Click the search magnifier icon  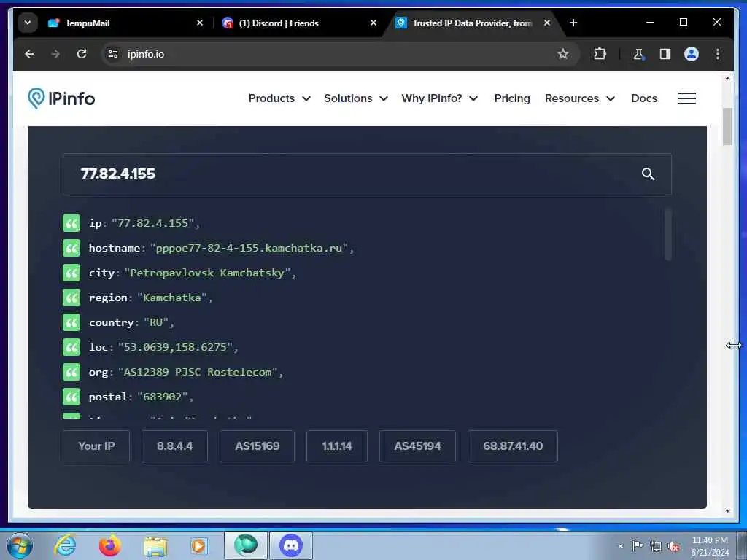coord(648,174)
